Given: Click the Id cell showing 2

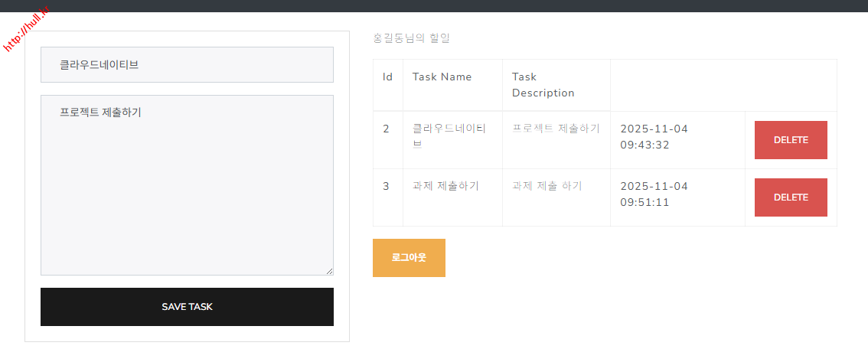Looking at the screenshot, I should tap(387, 129).
